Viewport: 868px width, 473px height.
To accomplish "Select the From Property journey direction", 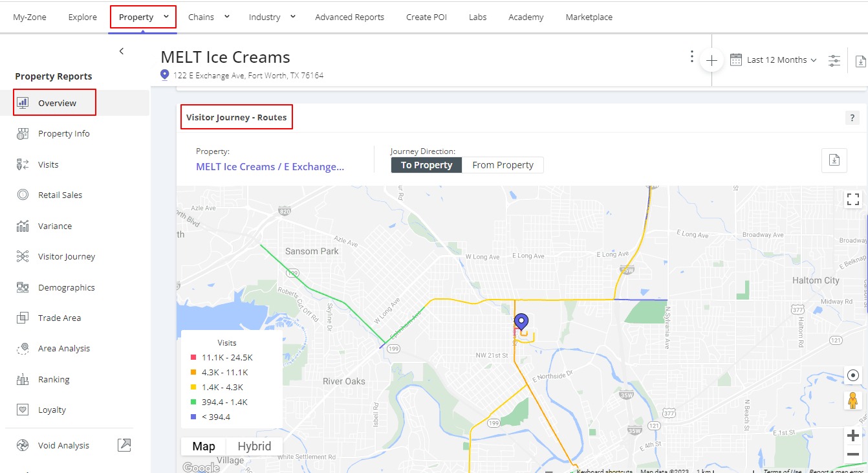I will coord(503,165).
